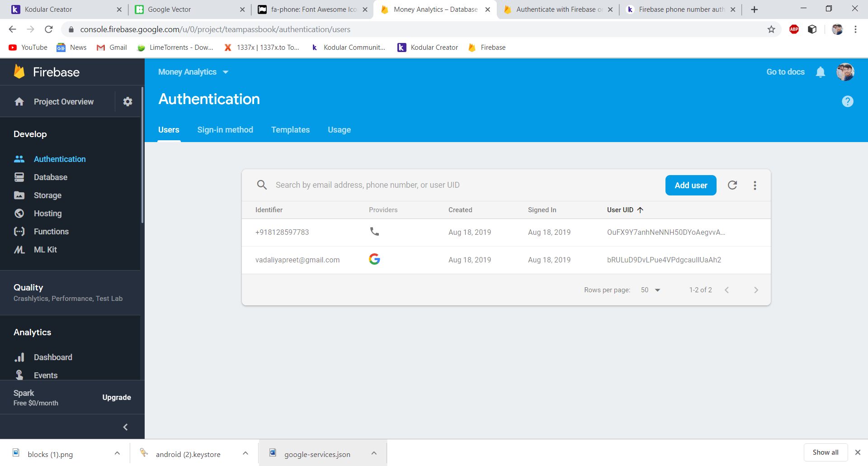Collapse the sidebar with left chevron
The height and width of the screenshot is (466, 868).
coord(125,427)
